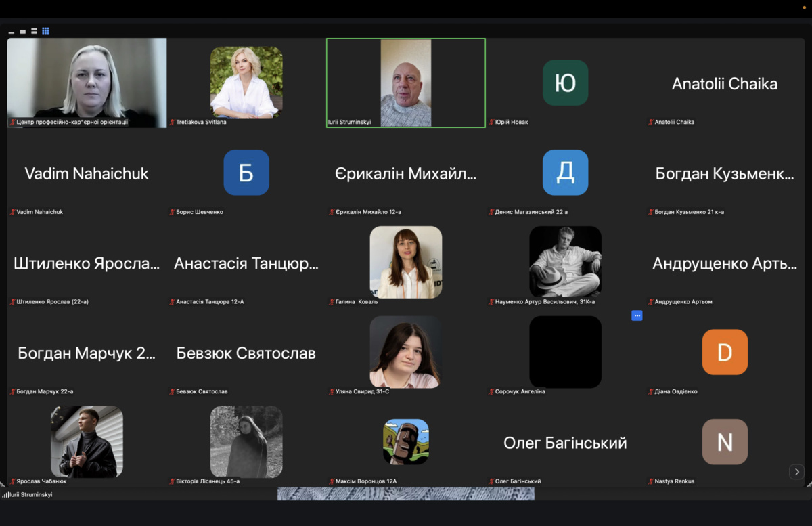This screenshot has width=812, height=526.
Task: Click the orange D avatar of Діана Овдієнко
Action: [725, 352]
